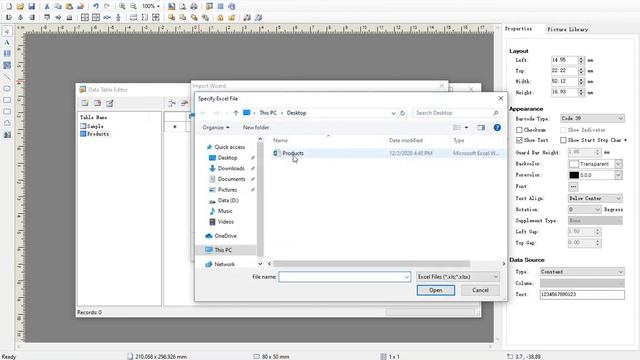Switch to the Picture Library tab
This screenshot has height=360, width=640.
point(568,29)
